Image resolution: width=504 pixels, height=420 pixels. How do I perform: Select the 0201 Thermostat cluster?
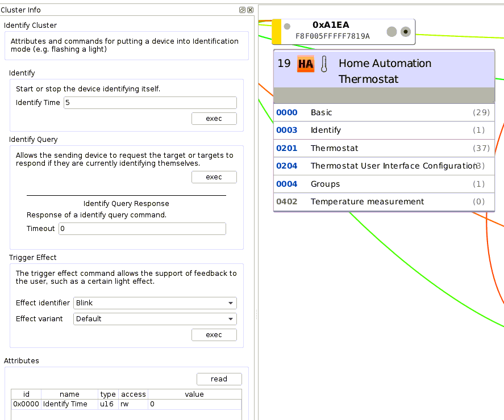coord(384,148)
